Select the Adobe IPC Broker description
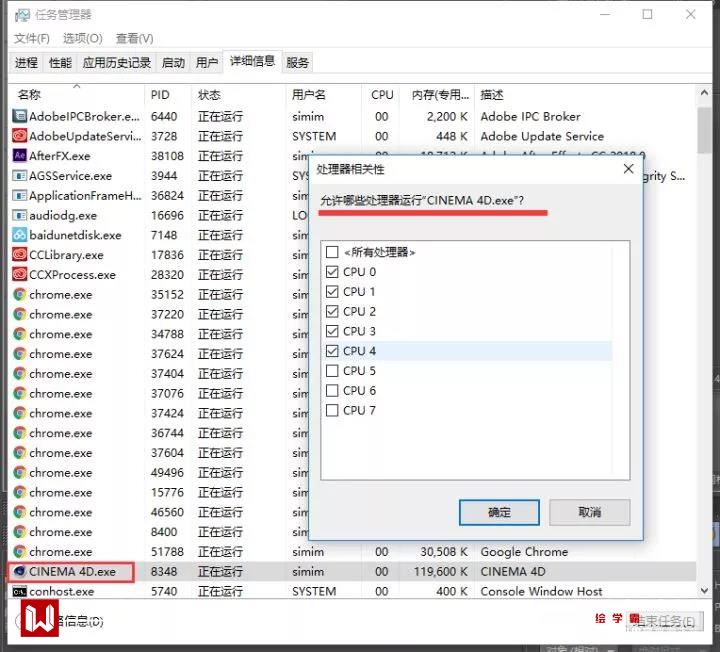Image resolution: width=720 pixels, height=652 pixels. 530,117
